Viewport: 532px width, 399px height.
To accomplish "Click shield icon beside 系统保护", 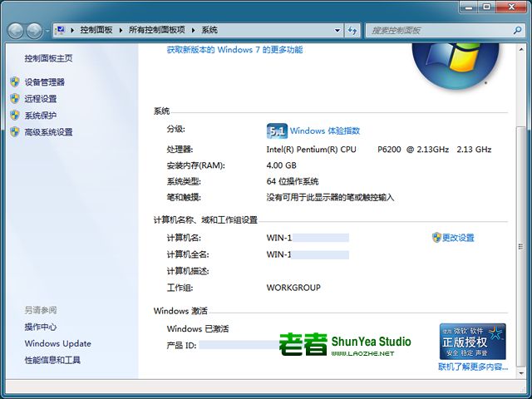I will point(15,116).
